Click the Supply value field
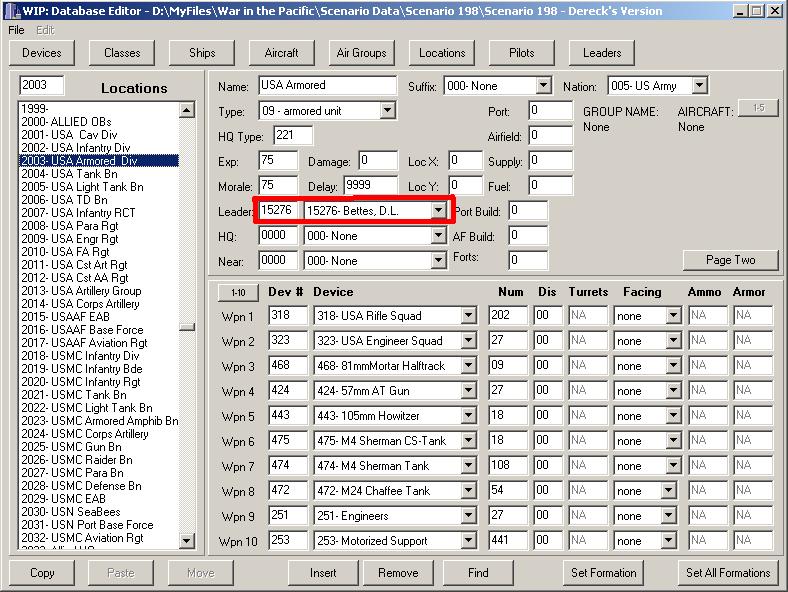Screen dimensions: 788x592 coord(551,161)
